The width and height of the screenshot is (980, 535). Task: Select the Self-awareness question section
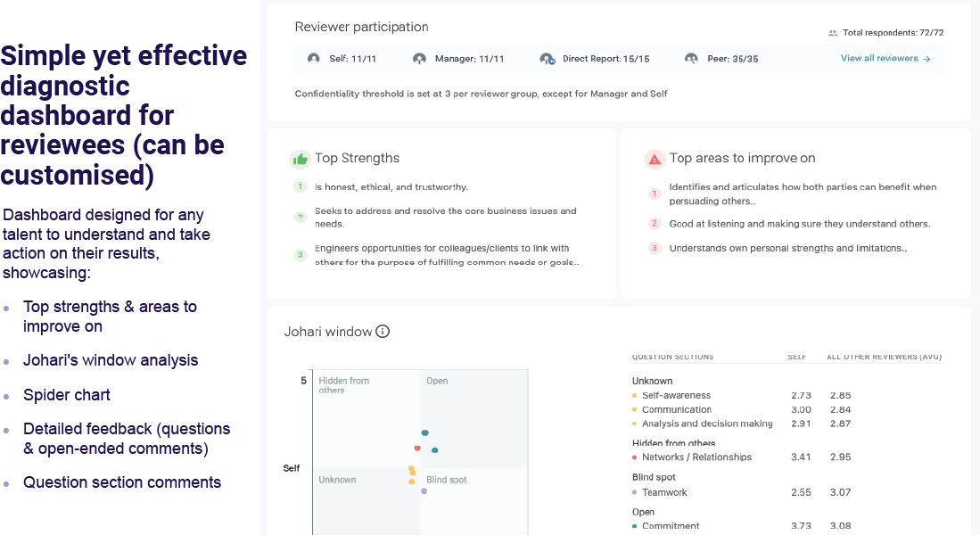pyautogui.click(x=676, y=395)
